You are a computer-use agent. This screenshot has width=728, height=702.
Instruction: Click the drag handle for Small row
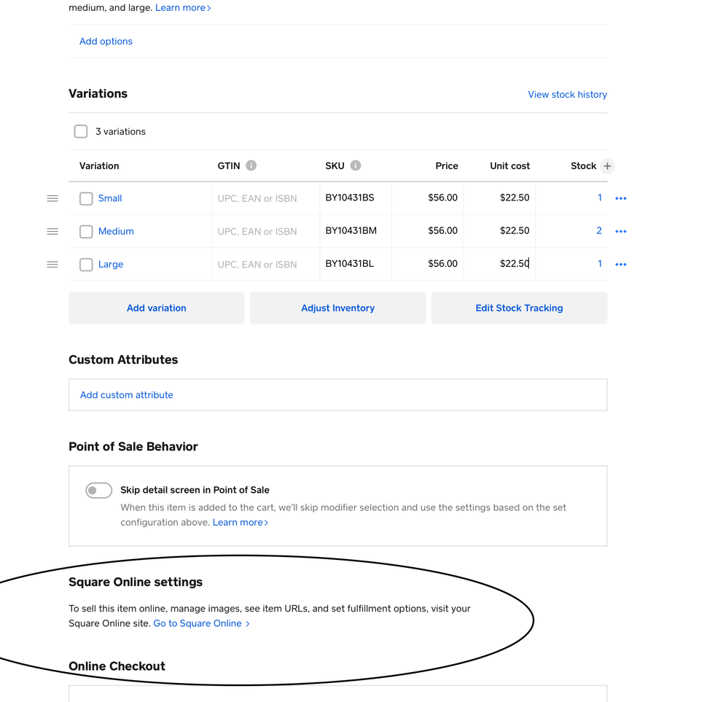(x=52, y=198)
